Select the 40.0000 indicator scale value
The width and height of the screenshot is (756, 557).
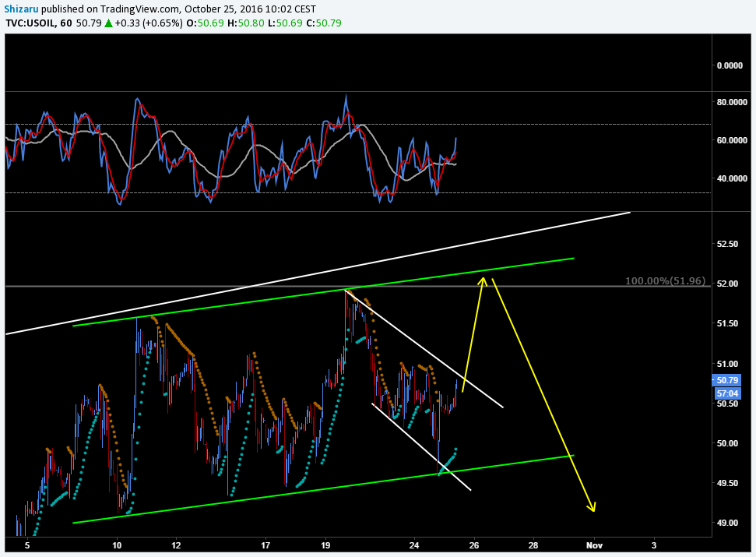coord(732,178)
